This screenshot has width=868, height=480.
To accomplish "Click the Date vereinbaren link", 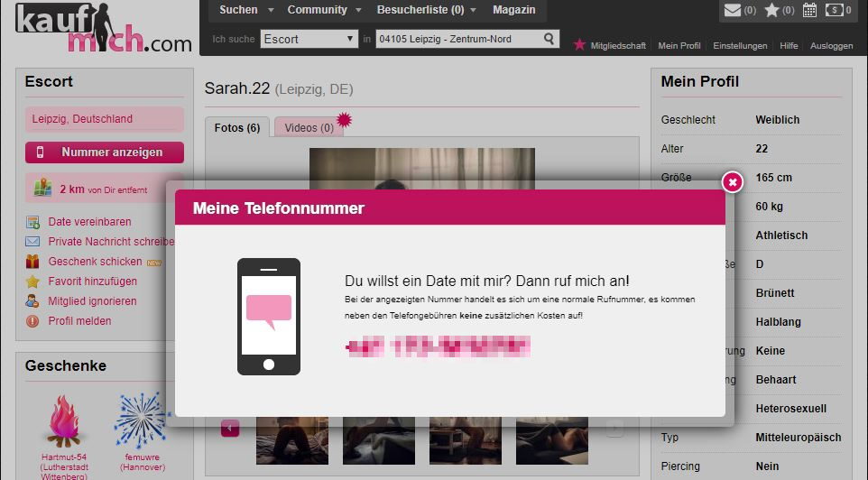I will tap(89, 222).
